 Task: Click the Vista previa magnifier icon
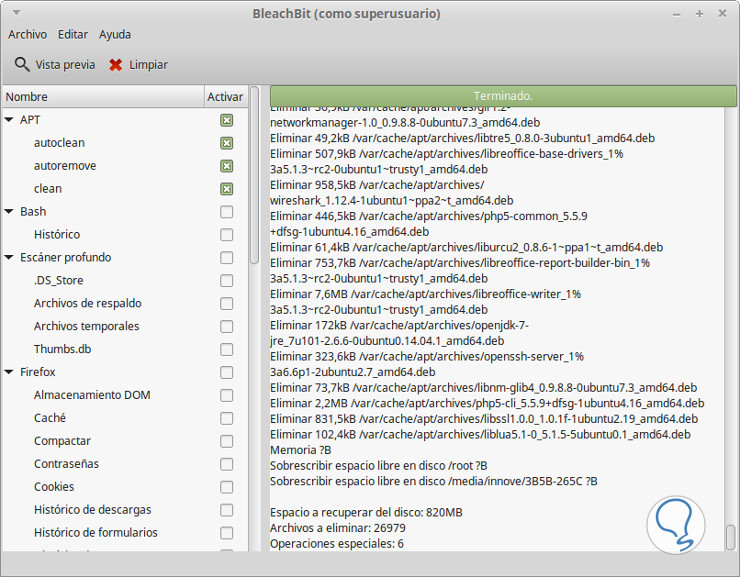pyautogui.click(x=22, y=65)
